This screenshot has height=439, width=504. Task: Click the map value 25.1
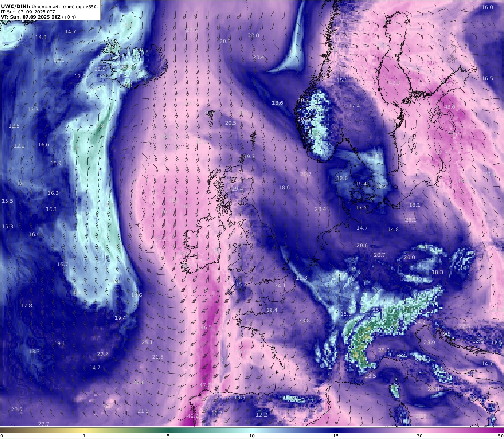(147, 342)
